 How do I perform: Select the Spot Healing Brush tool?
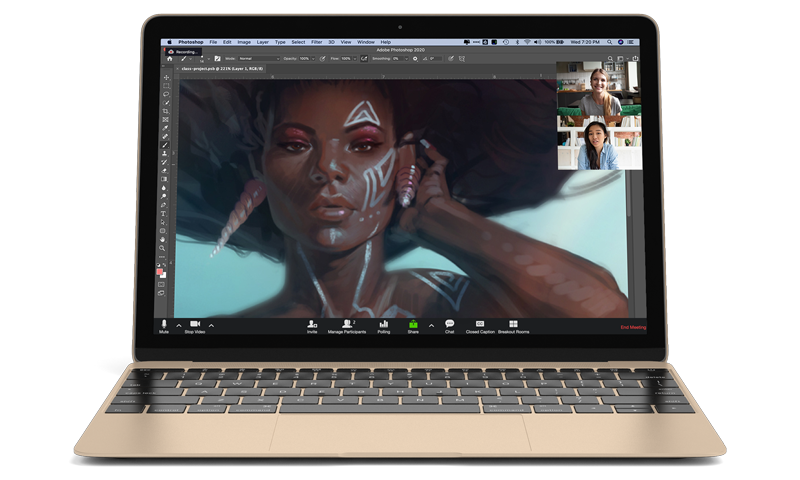(165, 136)
